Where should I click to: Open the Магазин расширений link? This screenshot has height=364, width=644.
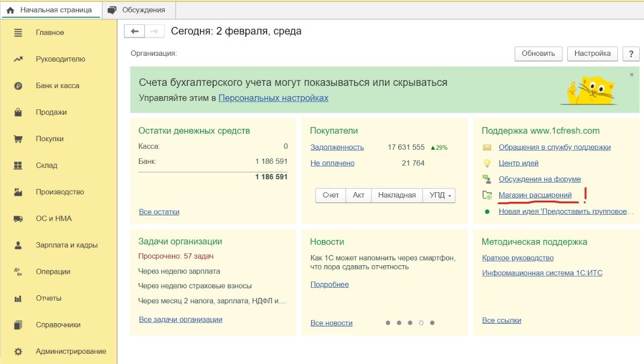[x=535, y=195]
